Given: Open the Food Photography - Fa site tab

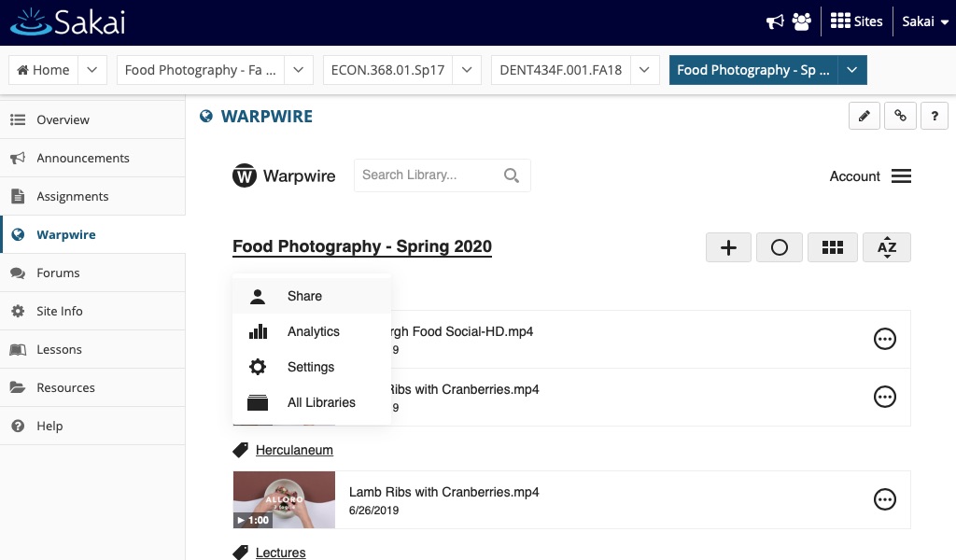Looking at the screenshot, I should point(200,70).
